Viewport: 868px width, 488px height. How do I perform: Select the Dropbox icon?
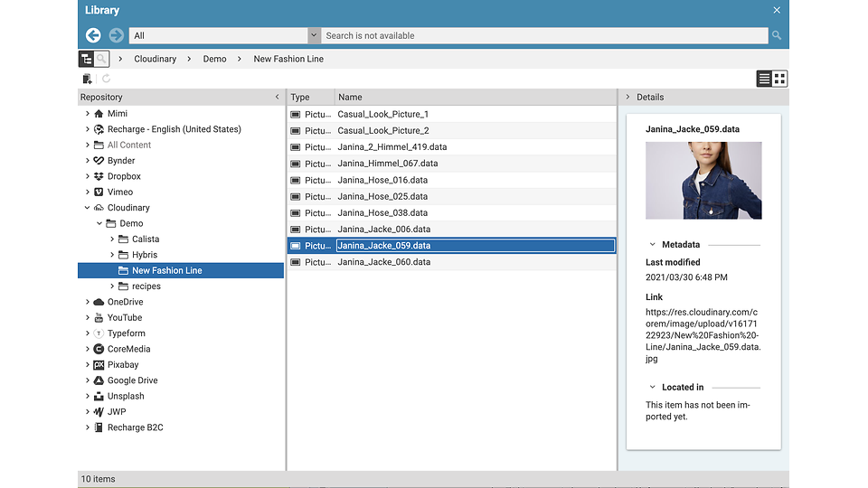[x=99, y=176]
